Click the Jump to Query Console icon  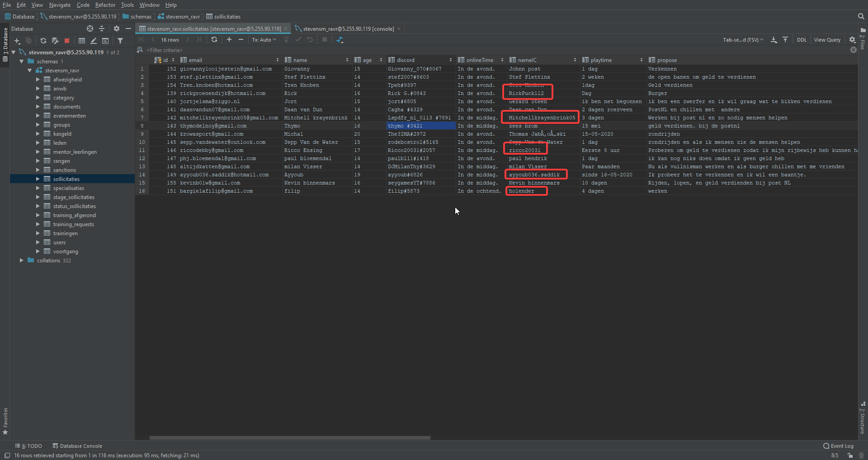tap(105, 41)
